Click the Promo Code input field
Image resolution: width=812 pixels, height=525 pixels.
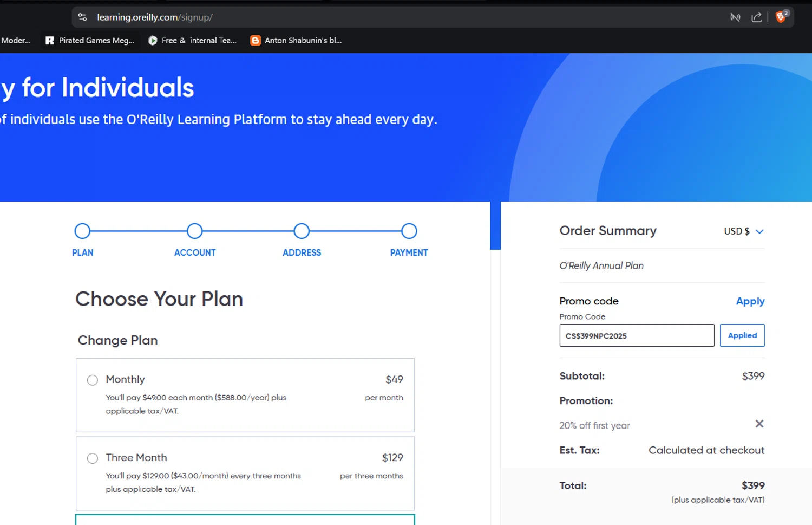[x=637, y=335]
